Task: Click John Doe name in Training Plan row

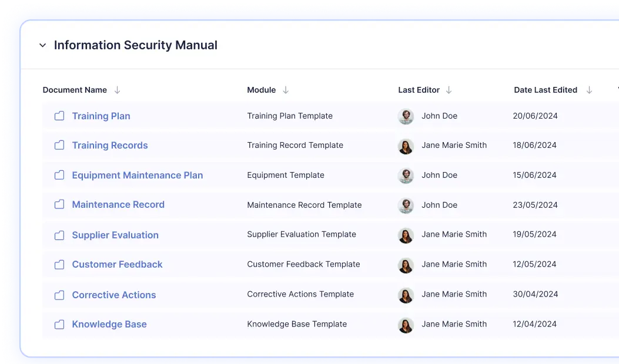Action: point(439,116)
